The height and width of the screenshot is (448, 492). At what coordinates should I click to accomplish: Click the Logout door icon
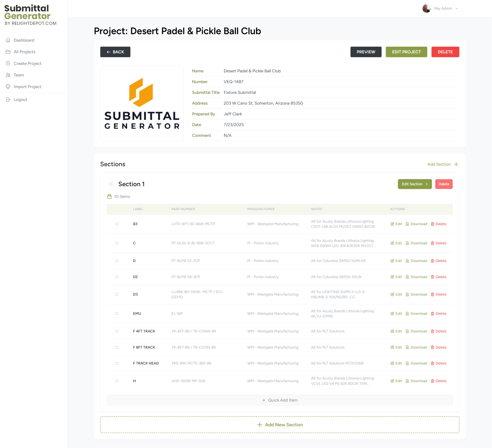(8, 100)
